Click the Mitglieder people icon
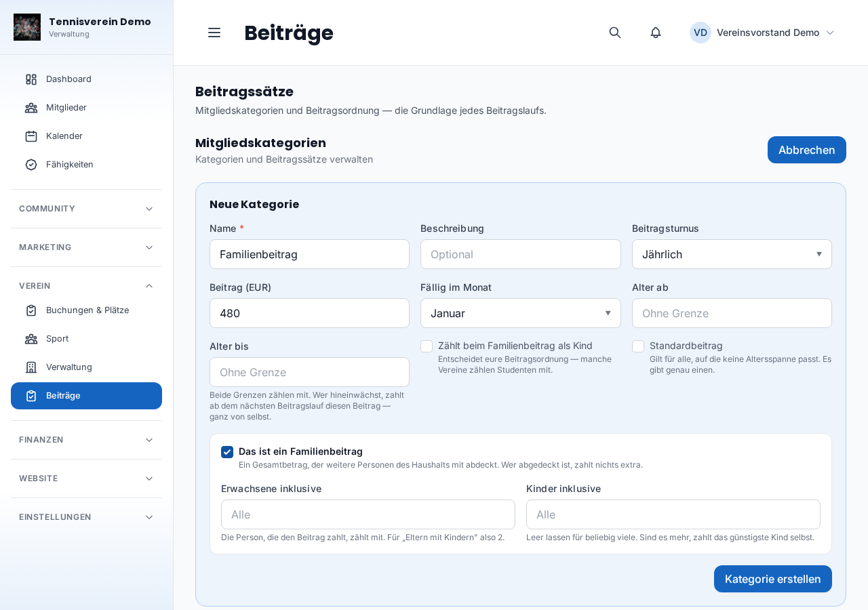 (31, 108)
